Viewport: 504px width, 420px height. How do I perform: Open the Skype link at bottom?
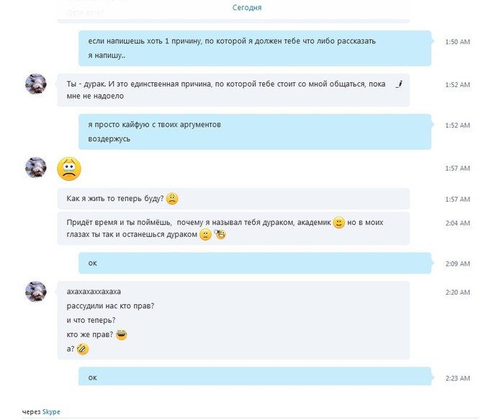[51, 411]
